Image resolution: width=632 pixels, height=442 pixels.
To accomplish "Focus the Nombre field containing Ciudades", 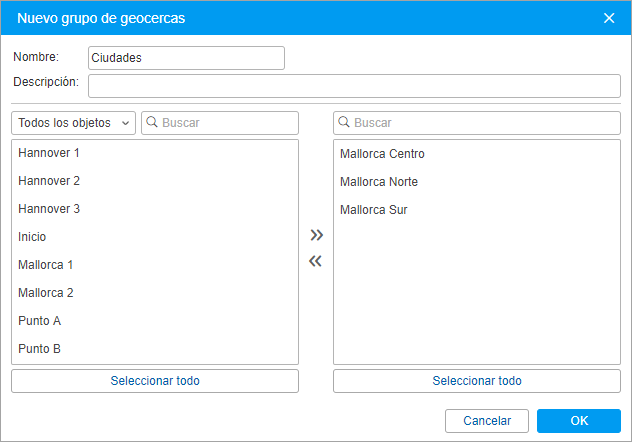I will click(x=186, y=58).
